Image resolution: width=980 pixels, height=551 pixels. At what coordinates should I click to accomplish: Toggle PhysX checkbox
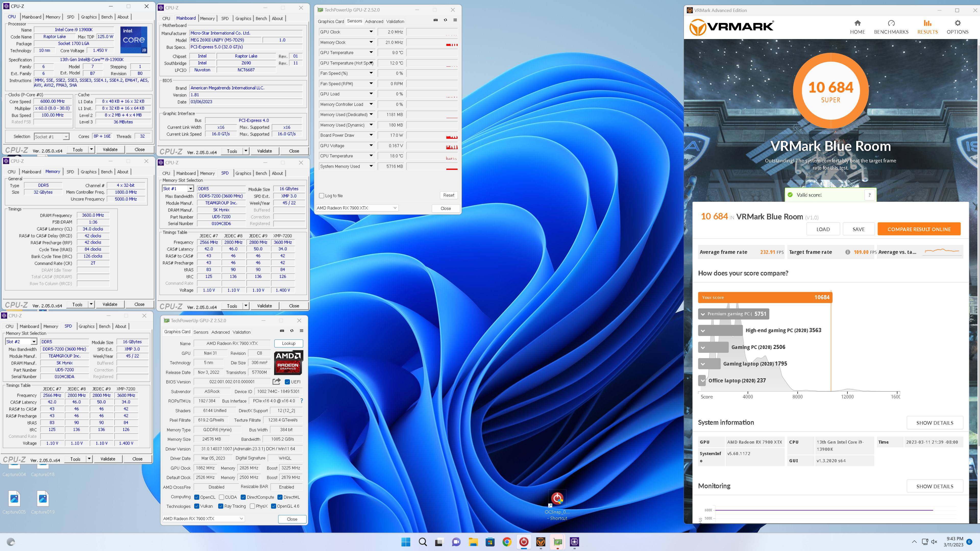(252, 506)
